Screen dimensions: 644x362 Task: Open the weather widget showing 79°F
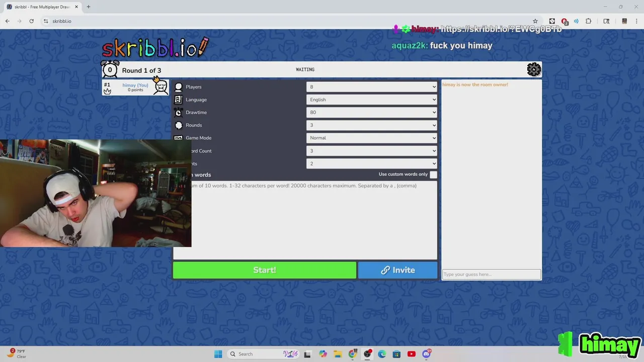(17, 354)
